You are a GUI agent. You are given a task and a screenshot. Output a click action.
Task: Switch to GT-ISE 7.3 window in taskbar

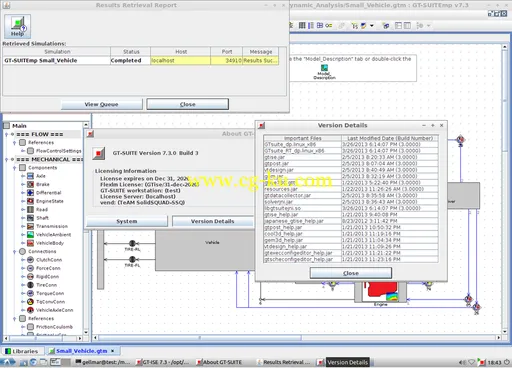coord(163,362)
